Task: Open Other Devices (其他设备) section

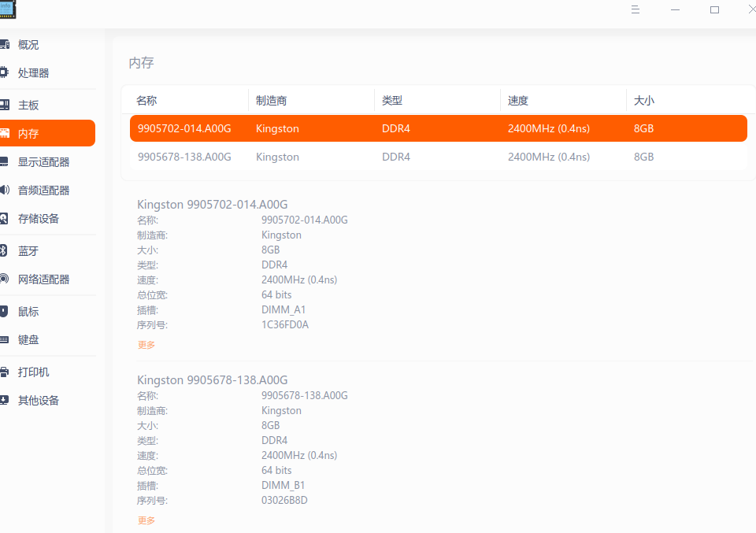Action: (39, 401)
